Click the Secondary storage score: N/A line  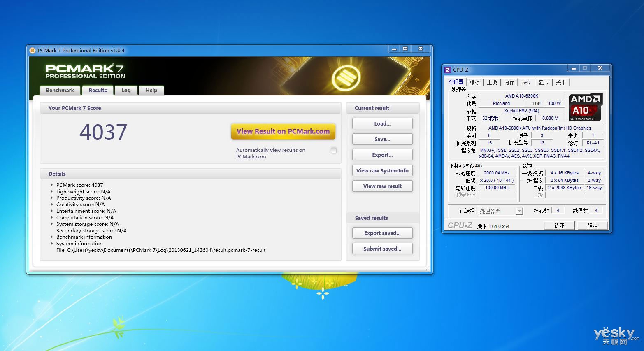coord(91,231)
